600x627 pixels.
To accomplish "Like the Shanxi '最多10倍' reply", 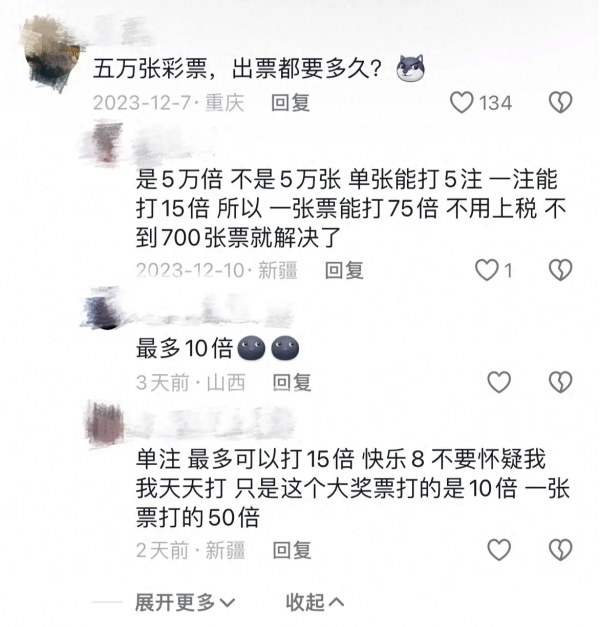I will pyautogui.click(x=499, y=382).
